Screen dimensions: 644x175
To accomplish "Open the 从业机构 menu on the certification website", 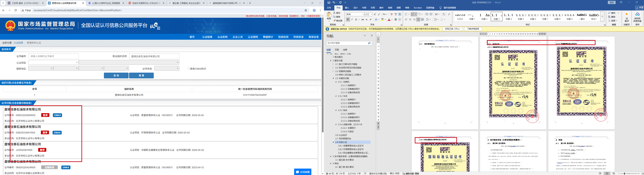I will click(x=222, y=37).
